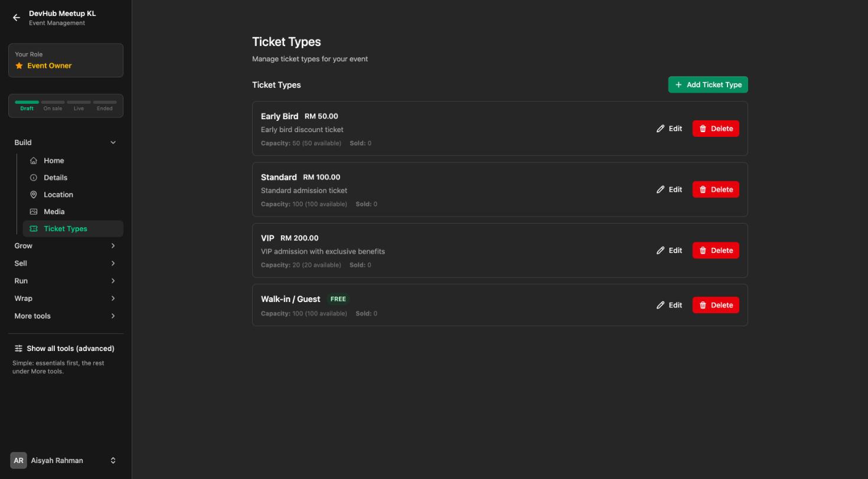Click pencil icon for Walk-in / Guest ticket
868x479 pixels.
(x=661, y=305)
